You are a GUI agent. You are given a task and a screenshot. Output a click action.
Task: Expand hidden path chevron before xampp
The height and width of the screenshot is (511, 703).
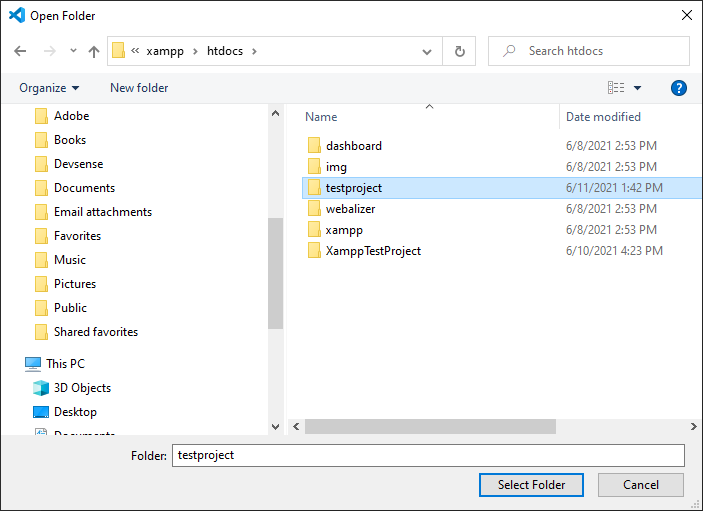[x=135, y=51]
